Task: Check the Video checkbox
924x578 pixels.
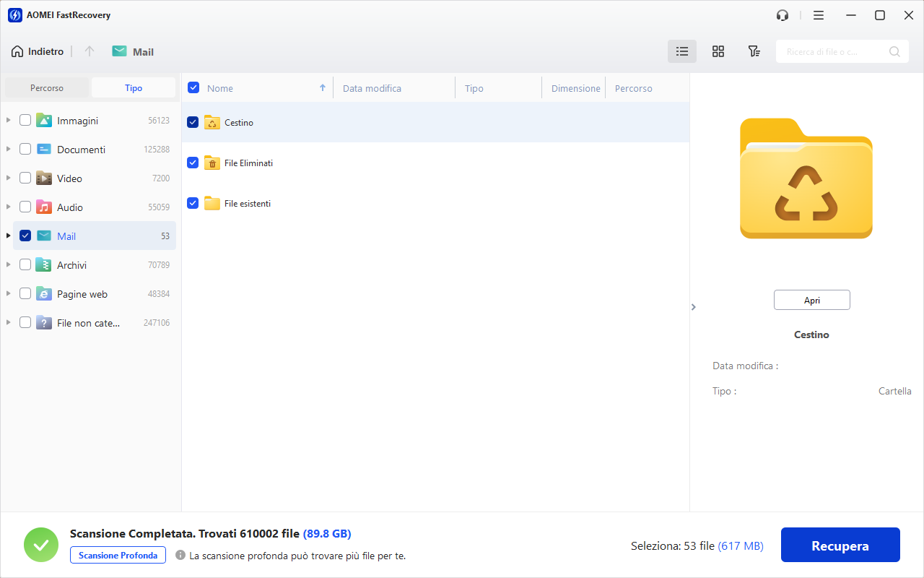Action: pyautogui.click(x=25, y=178)
